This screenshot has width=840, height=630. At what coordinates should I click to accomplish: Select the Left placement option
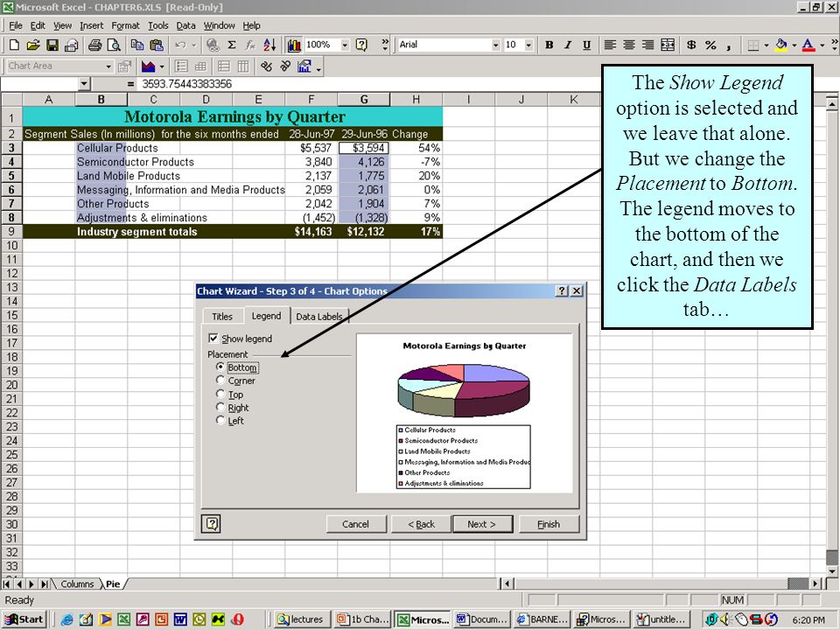tap(220, 421)
